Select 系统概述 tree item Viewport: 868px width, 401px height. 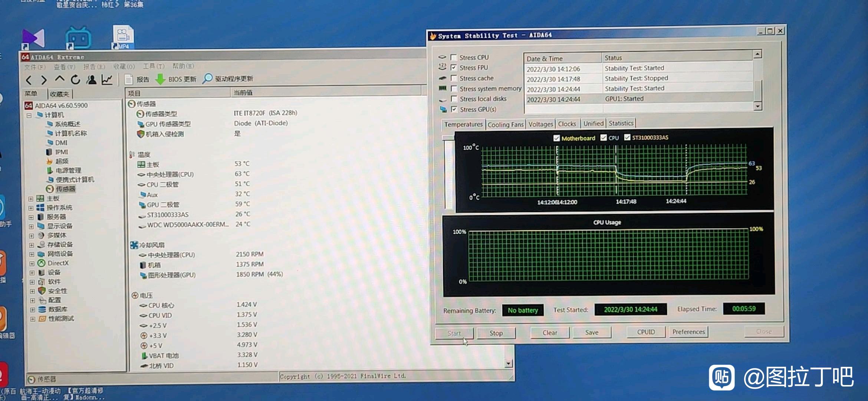pyautogui.click(x=63, y=124)
